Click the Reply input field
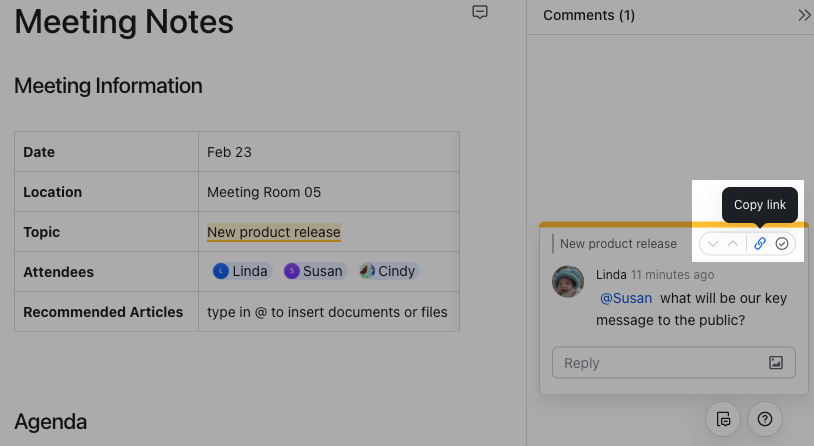The height and width of the screenshot is (446, 814). coord(660,363)
